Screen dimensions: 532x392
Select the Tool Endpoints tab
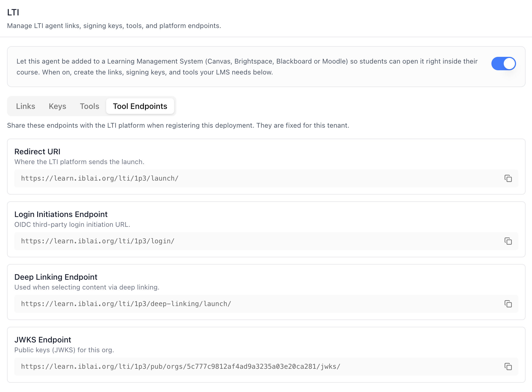(x=140, y=106)
